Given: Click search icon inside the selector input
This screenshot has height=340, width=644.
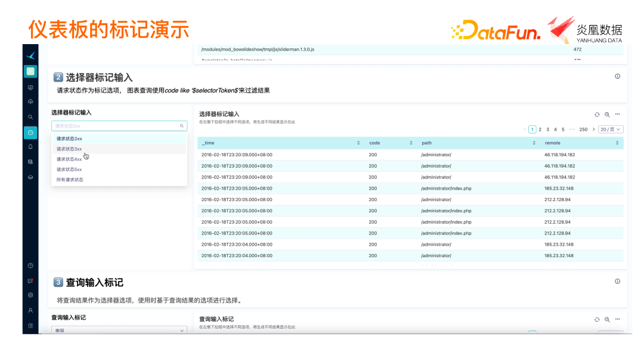Looking at the screenshot, I should 181,126.
